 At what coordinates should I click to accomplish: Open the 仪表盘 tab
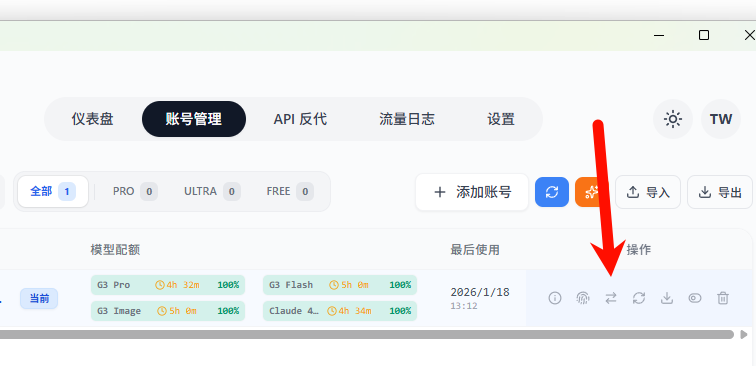click(93, 119)
